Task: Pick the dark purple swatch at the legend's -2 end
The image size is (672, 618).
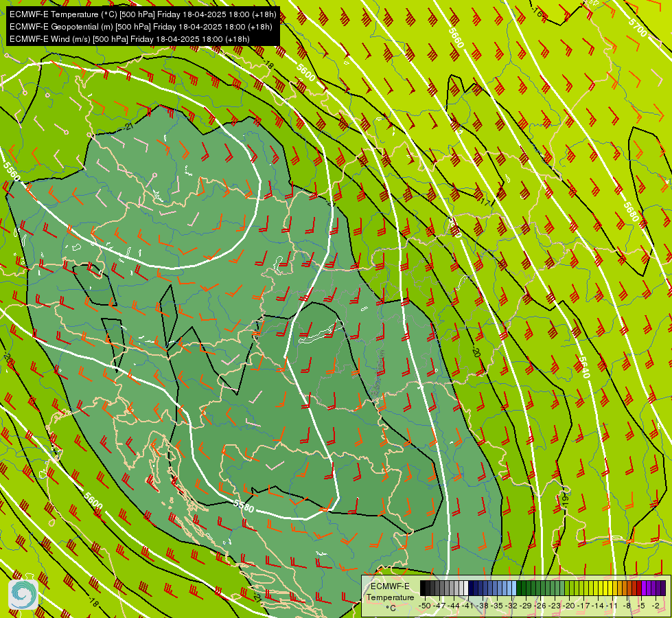Action: click(x=664, y=588)
